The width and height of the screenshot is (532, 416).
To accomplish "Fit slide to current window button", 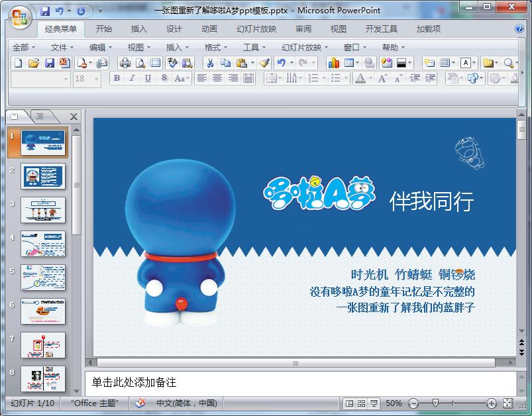I will pyautogui.click(x=507, y=403).
